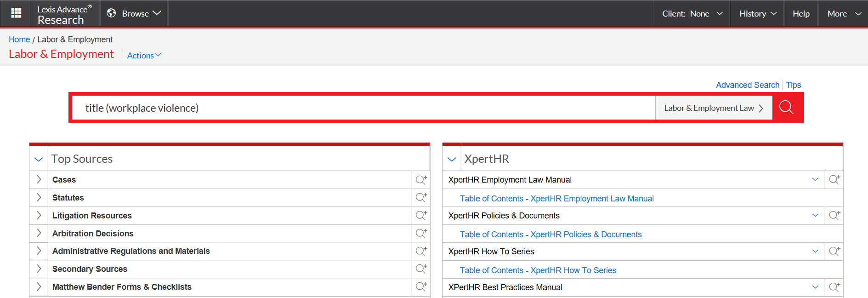Open search Tips link

click(794, 85)
